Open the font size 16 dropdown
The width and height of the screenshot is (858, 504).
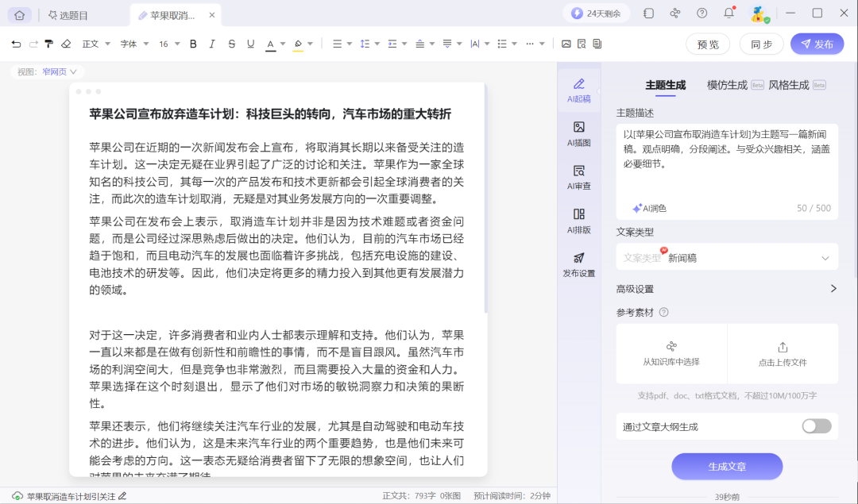click(169, 44)
